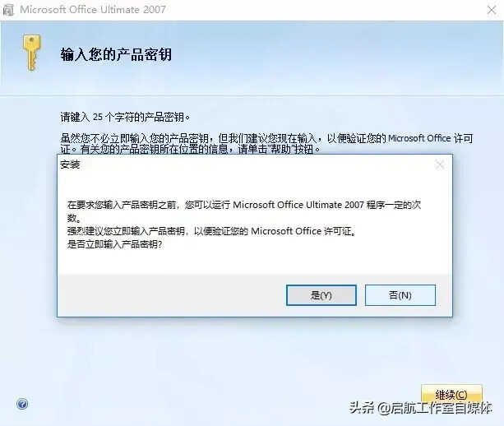Click the 强烈建议您立即输入产品密钥 recommendation line
The width and height of the screenshot is (504, 426).
[211, 231]
